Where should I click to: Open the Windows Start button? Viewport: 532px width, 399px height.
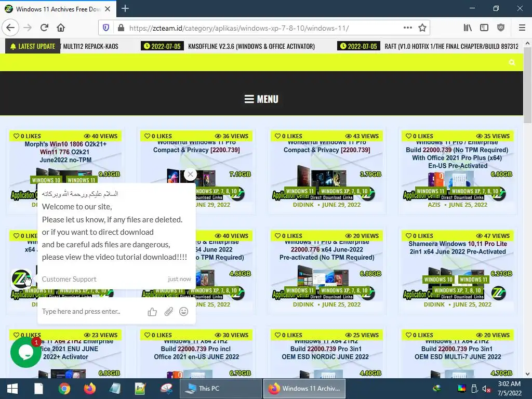point(12,389)
